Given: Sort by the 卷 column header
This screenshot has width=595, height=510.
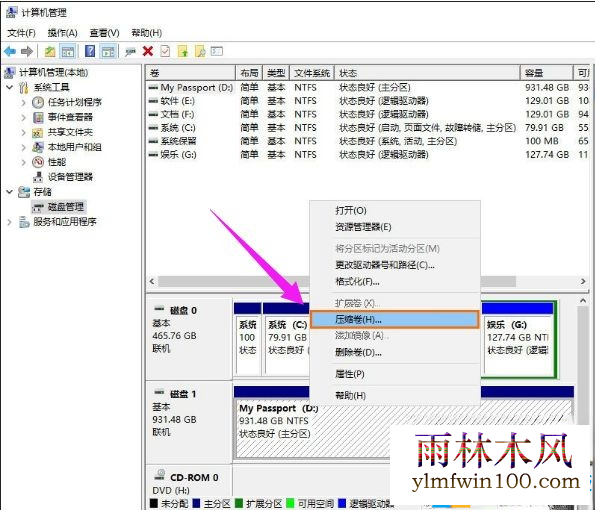Looking at the screenshot, I should (x=190, y=73).
